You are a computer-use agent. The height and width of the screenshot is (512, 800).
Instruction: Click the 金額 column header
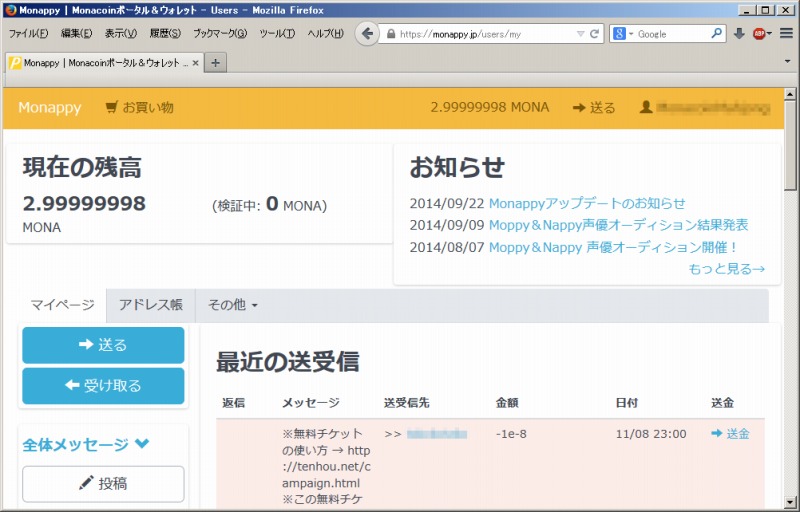coord(507,403)
